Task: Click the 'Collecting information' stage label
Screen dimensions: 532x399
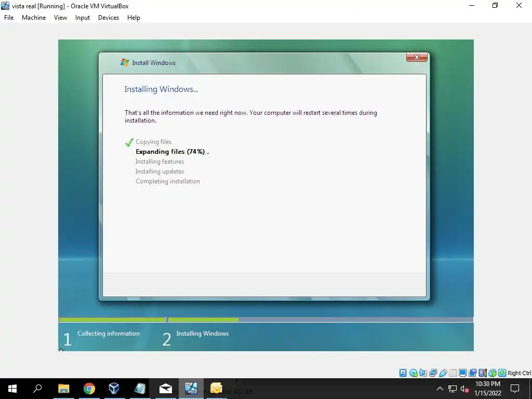Action: point(109,334)
